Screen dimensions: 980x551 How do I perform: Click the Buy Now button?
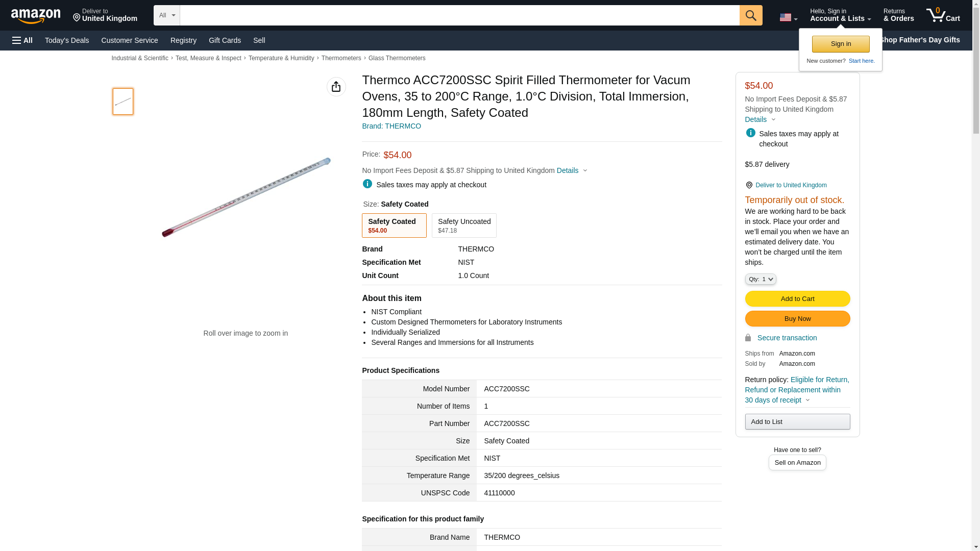click(797, 319)
